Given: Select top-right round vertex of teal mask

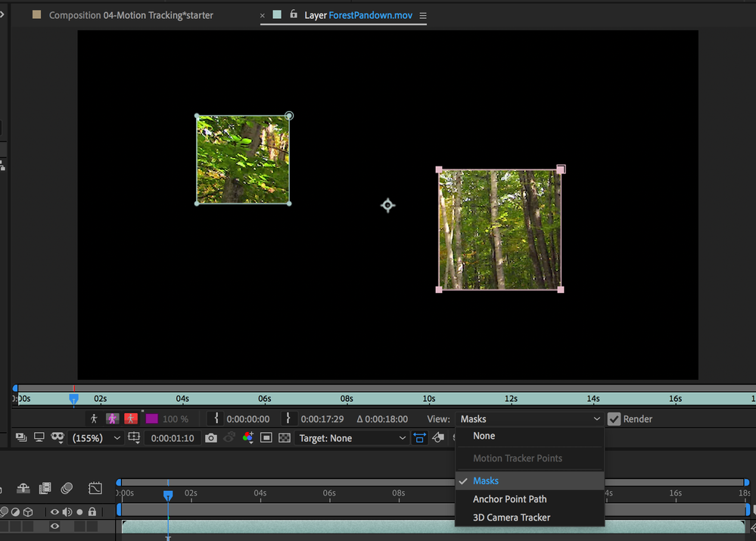Looking at the screenshot, I should click(x=289, y=116).
